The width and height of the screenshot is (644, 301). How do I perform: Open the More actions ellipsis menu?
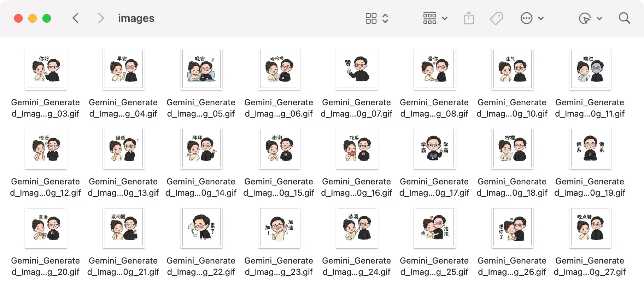point(526,18)
